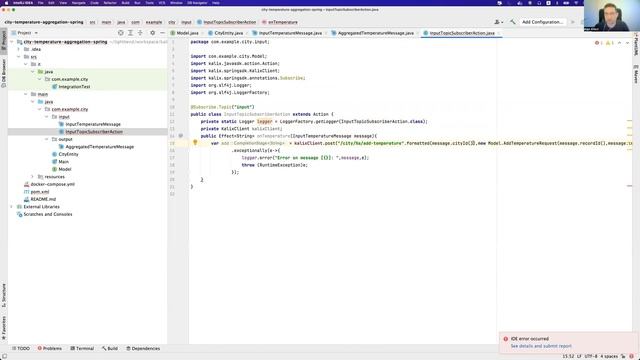Click the Apple menu icon
640x360 pixels.
click(6, 3)
